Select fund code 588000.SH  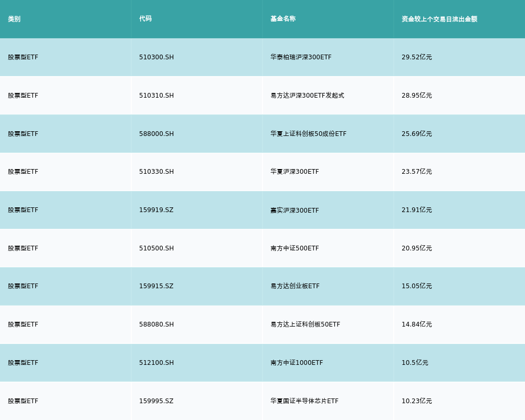point(156,134)
